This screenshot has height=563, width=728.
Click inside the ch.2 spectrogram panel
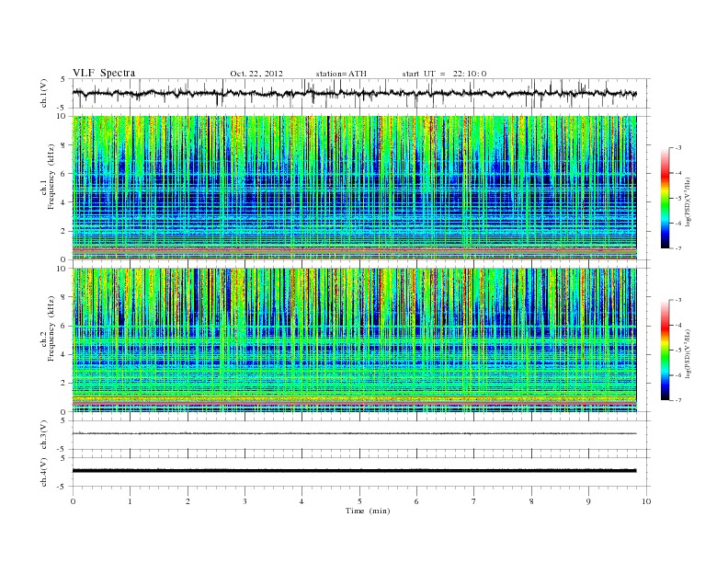[354, 339]
